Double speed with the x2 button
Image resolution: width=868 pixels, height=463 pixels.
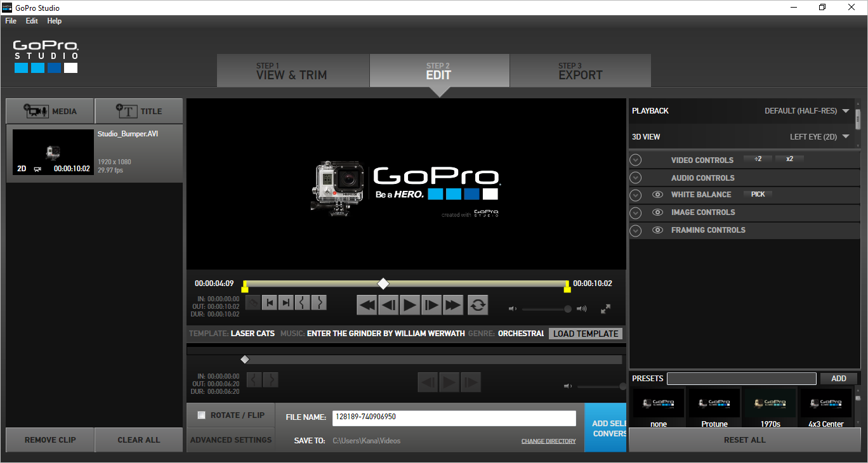point(789,159)
